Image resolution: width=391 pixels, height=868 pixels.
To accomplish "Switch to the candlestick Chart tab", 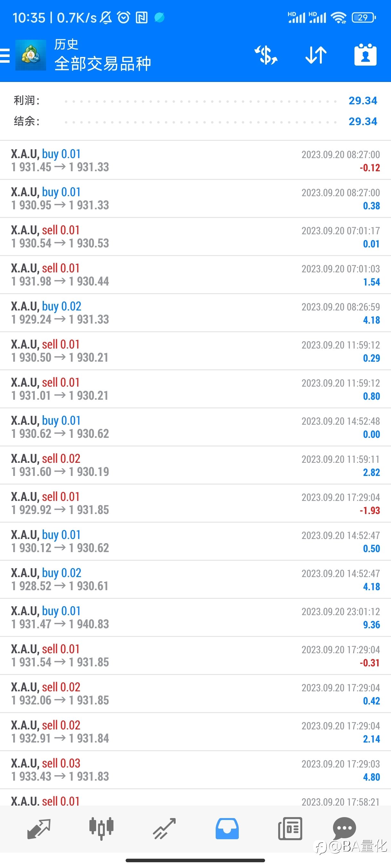I will [x=101, y=828].
